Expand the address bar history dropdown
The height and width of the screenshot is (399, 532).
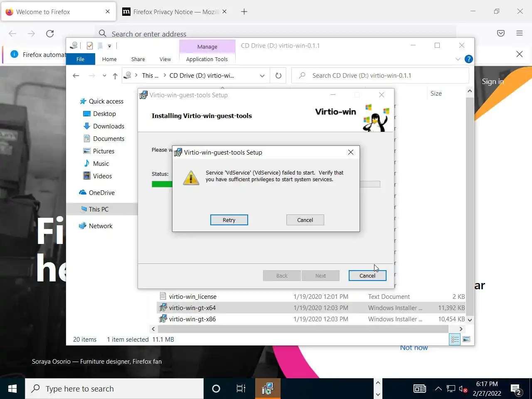(x=262, y=76)
